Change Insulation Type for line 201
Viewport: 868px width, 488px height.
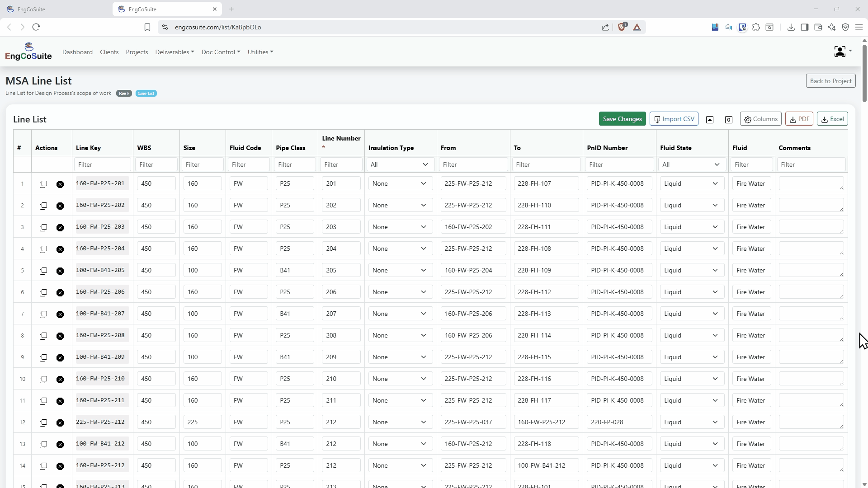(400, 183)
